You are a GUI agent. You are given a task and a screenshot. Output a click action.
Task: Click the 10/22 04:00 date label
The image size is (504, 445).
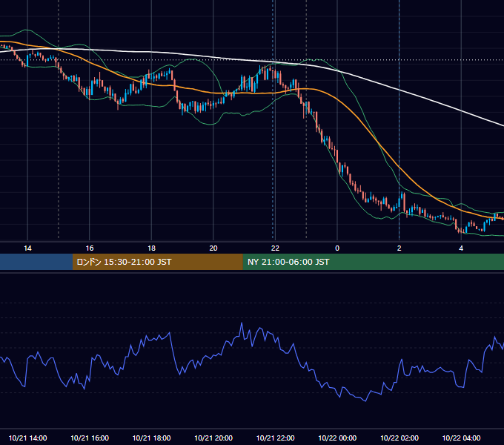[x=461, y=438]
